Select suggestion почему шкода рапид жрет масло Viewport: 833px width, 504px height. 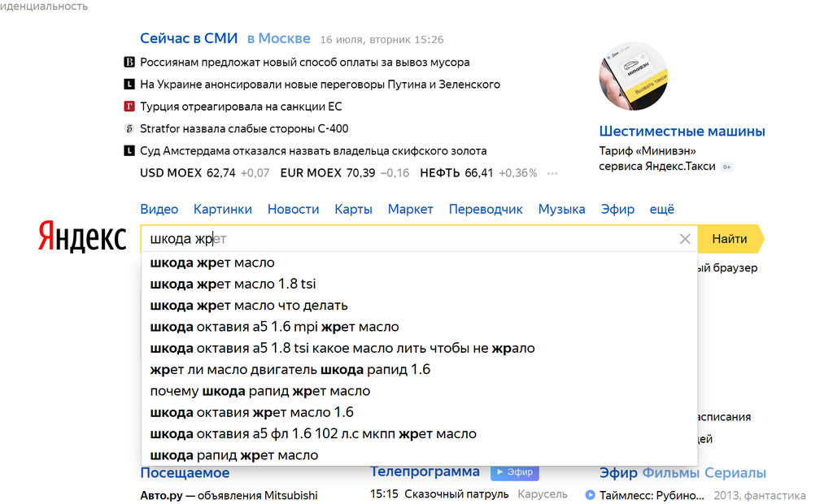(x=419, y=391)
